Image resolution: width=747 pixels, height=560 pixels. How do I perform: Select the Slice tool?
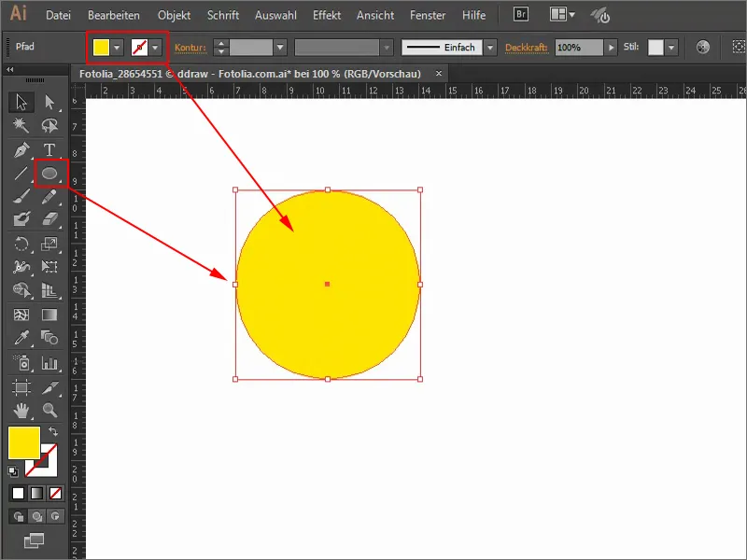point(49,387)
